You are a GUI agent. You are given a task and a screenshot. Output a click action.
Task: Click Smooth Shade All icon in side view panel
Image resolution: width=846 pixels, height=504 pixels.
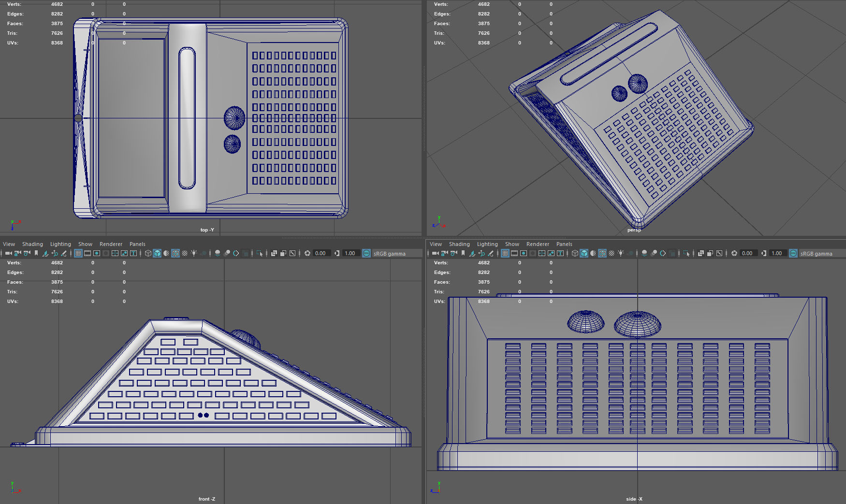[x=584, y=253]
